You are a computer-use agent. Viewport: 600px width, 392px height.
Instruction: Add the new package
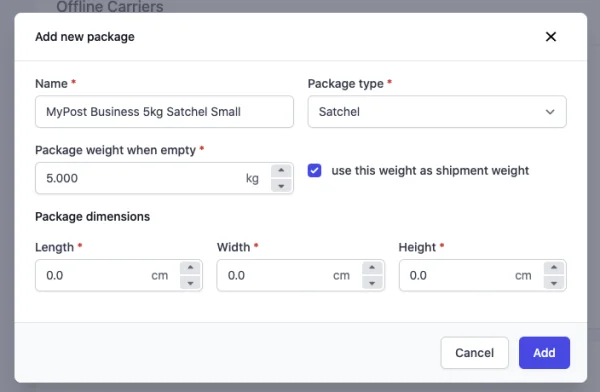544,353
